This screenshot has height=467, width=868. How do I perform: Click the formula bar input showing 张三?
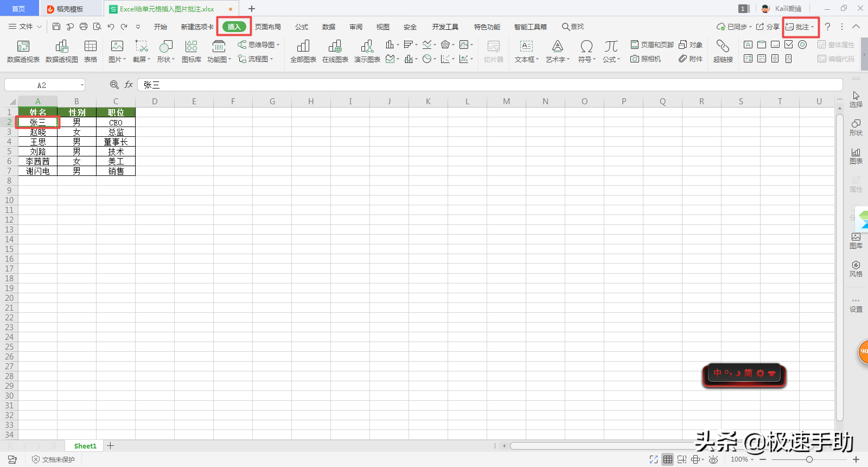(x=490, y=85)
